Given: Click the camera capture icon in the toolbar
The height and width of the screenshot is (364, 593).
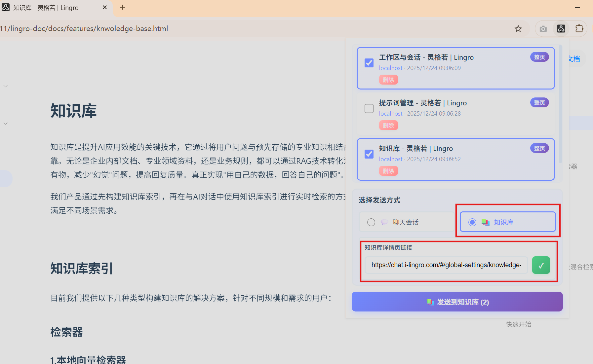Looking at the screenshot, I should point(542,28).
